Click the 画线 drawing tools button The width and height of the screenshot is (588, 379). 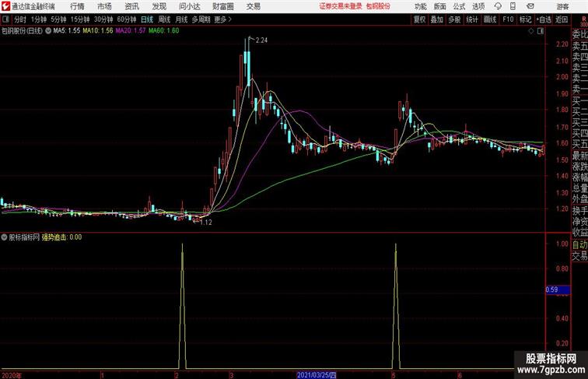pos(490,19)
